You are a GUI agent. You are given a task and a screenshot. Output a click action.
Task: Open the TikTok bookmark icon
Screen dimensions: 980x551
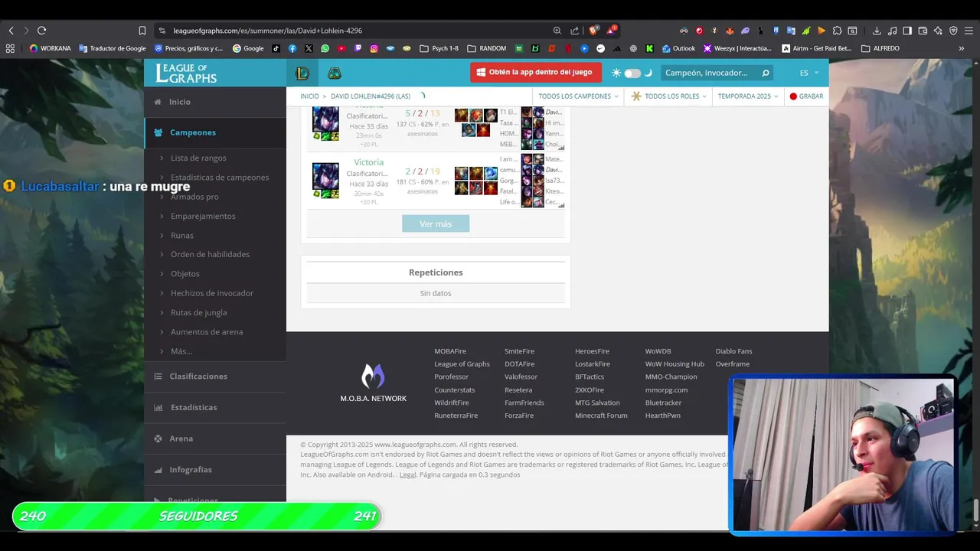pyautogui.click(x=276, y=48)
